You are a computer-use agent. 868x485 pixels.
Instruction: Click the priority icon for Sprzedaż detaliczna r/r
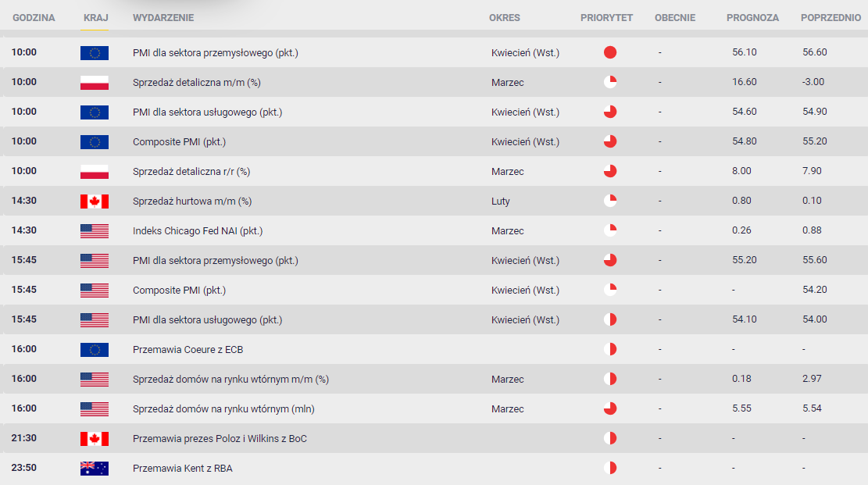tap(610, 171)
